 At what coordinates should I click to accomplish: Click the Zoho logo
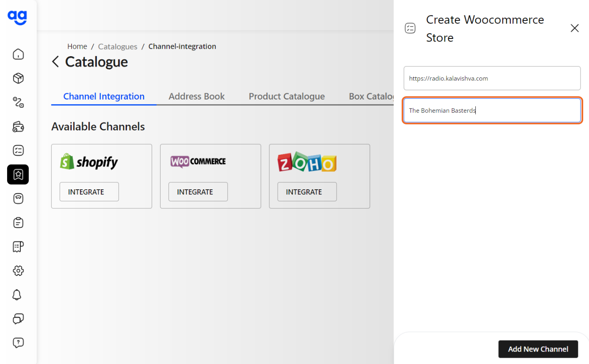tap(307, 162)
